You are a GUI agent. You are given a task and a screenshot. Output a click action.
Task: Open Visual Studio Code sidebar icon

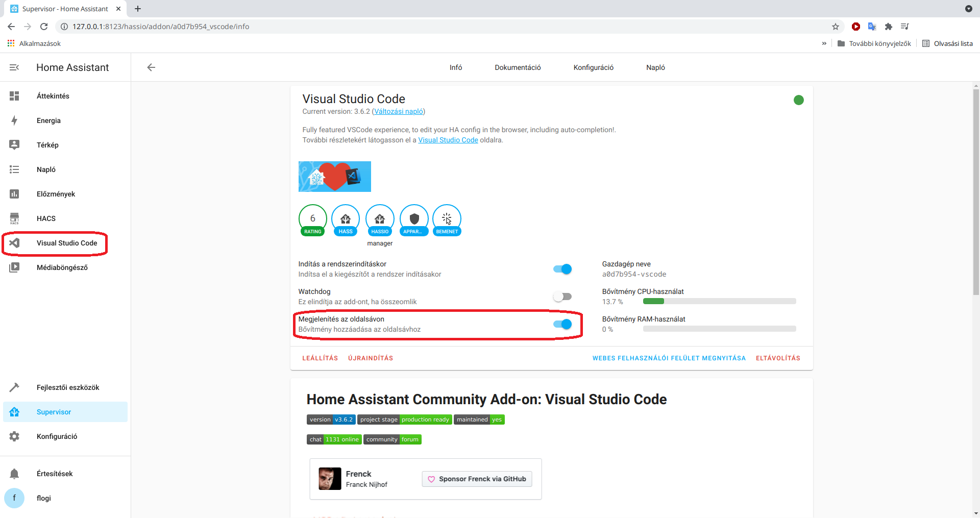14,243
